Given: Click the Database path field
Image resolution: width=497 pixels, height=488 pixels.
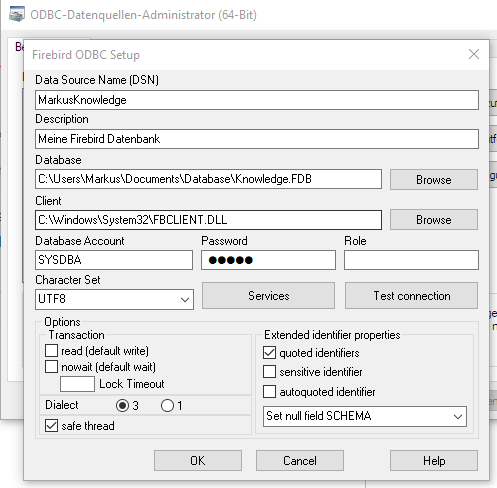Looking at the screenshot, I should 208,179.
